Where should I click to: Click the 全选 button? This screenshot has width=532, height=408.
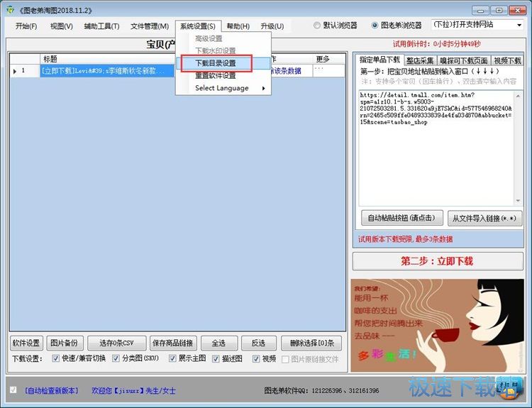pos(219,343)
